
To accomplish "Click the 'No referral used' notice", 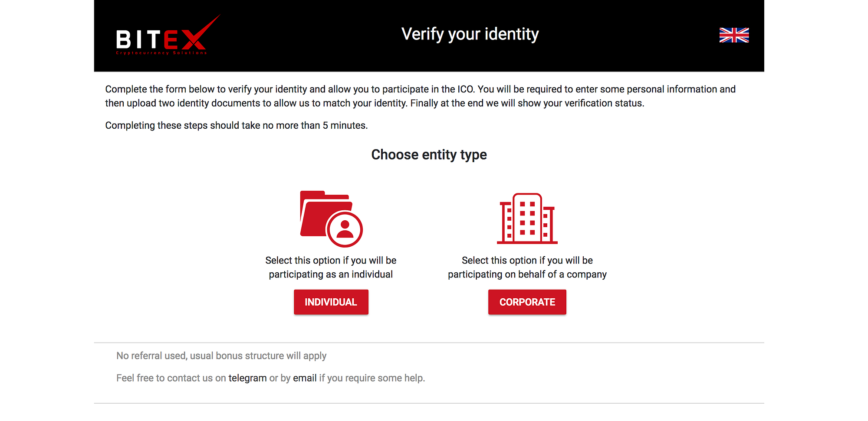I will pos(221,356).
